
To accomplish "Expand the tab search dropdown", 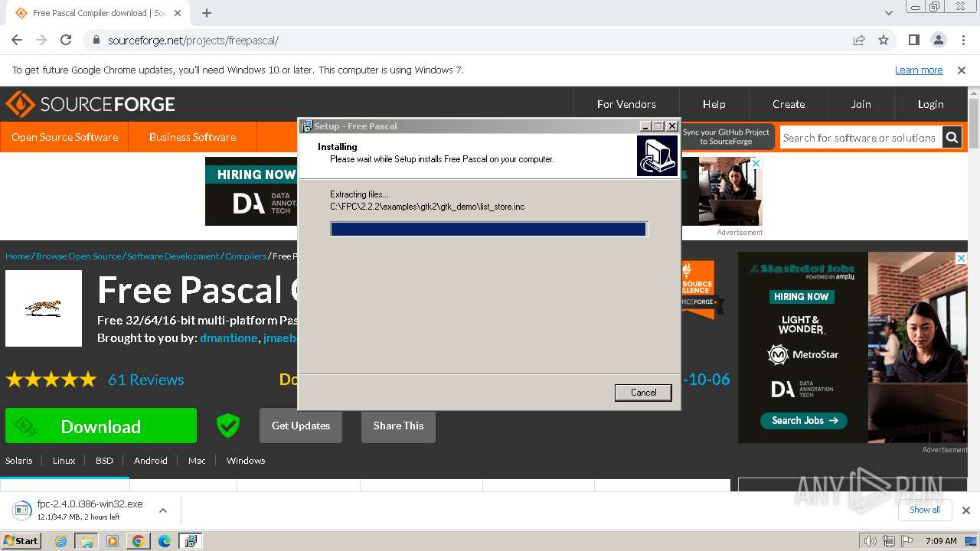I will [x=888, y=13].
